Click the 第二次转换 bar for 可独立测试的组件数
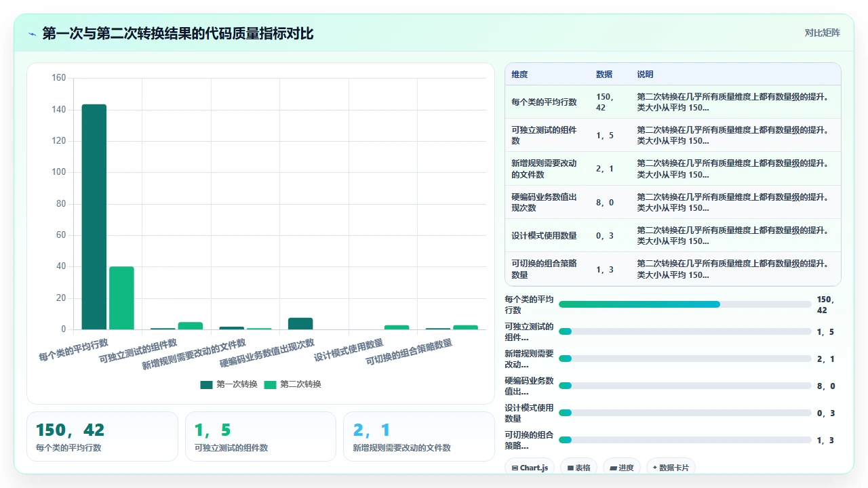 pyautogui.click(x=191, y=325)
